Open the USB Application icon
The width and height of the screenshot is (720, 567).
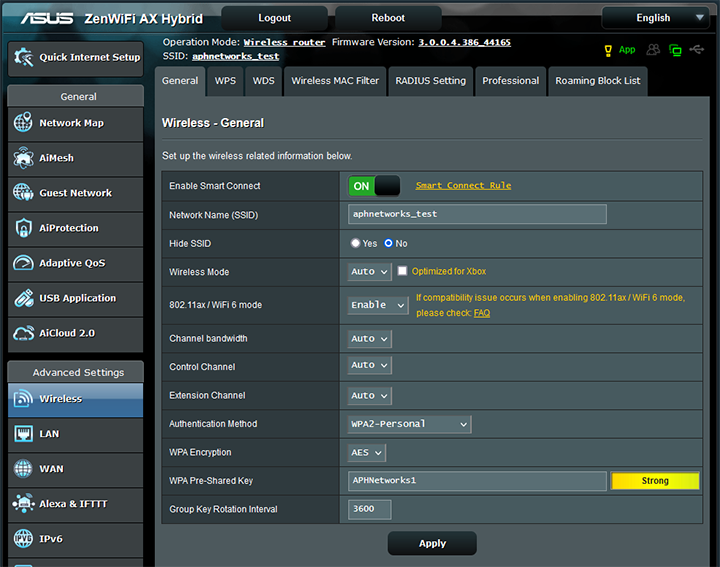23,298
